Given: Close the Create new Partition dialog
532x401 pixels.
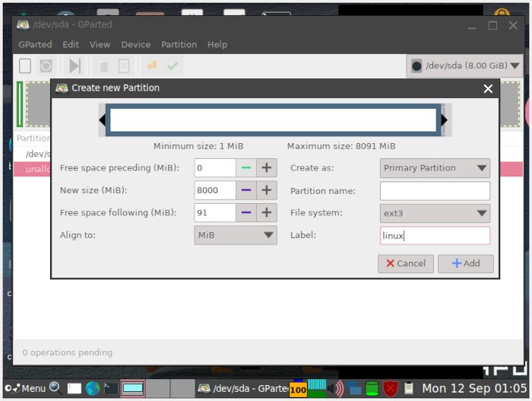Looking at the screenshot, I should (488, 89).
